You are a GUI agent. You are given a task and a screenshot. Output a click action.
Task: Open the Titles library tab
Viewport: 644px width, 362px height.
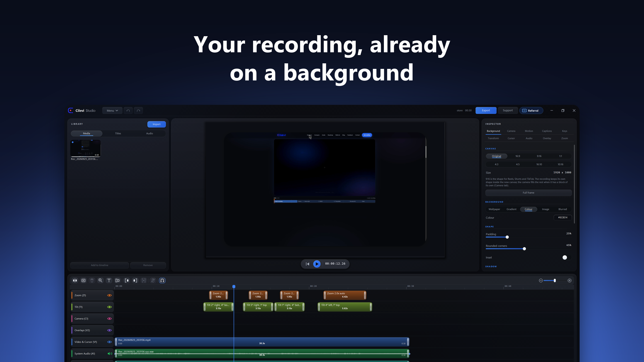[x=118, y=133]
